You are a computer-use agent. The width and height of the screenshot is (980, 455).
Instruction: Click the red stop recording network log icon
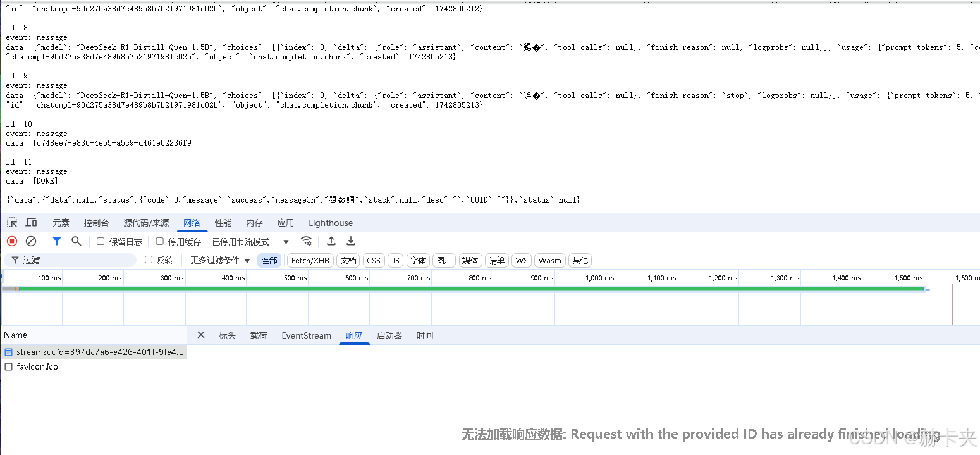click(11, 241)
